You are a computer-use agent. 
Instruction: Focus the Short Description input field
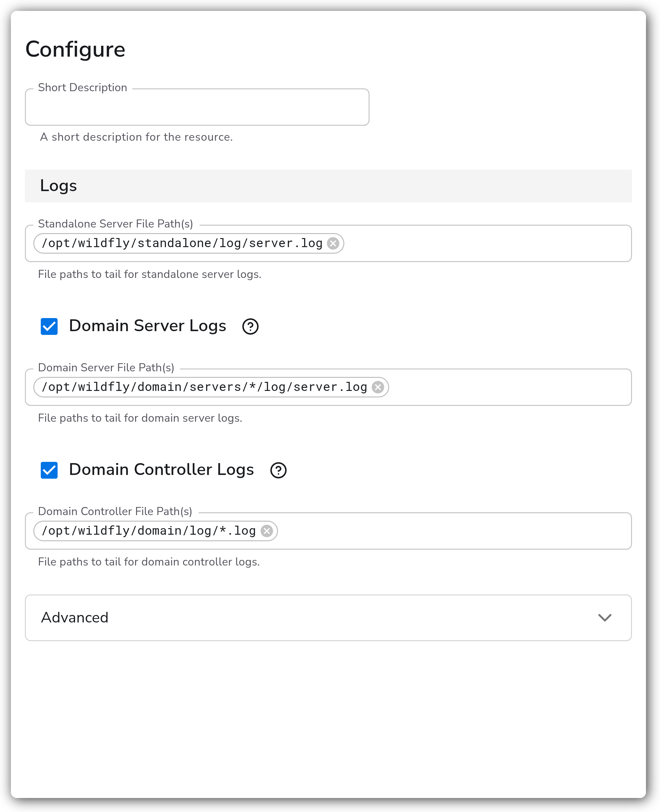tap(197, 107)
